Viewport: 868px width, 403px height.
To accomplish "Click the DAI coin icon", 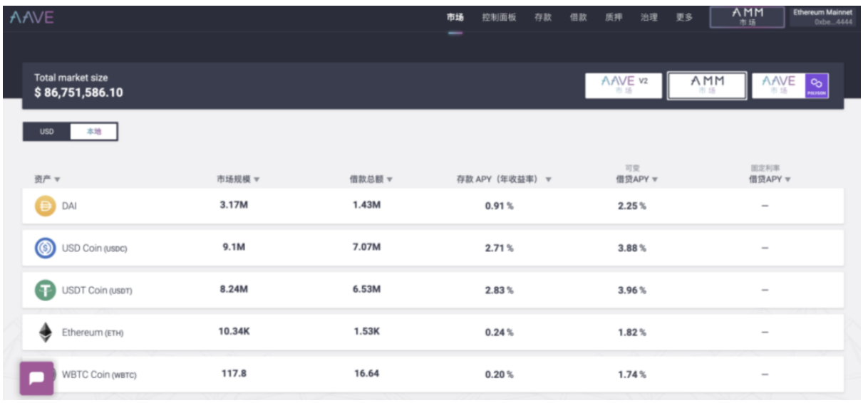I will click(x=45, y=206).
